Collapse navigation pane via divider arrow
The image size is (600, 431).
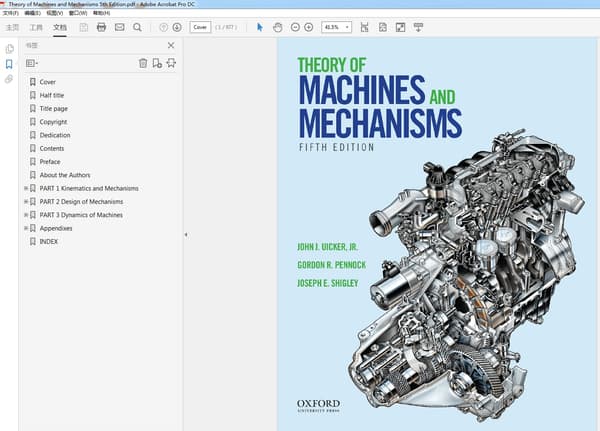pyautogui.click(x=186, y=235)
